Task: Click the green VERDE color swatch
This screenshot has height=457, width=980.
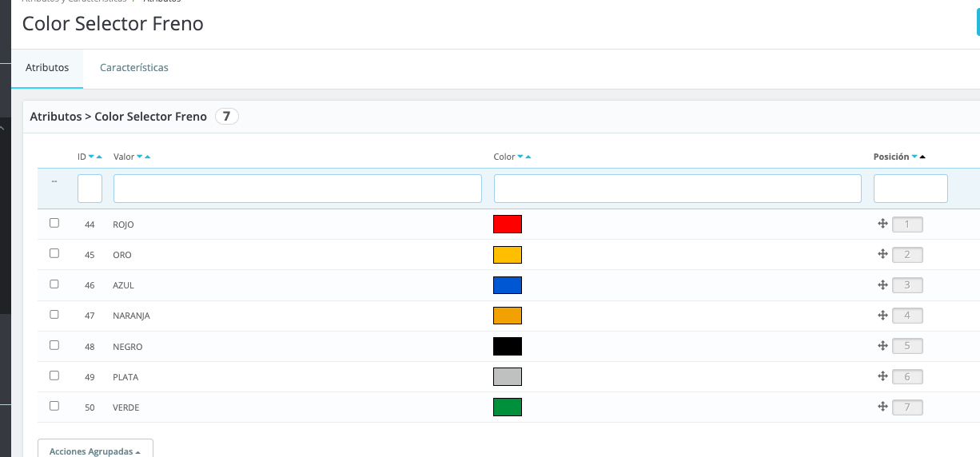Action: click(x=508, y=407)
